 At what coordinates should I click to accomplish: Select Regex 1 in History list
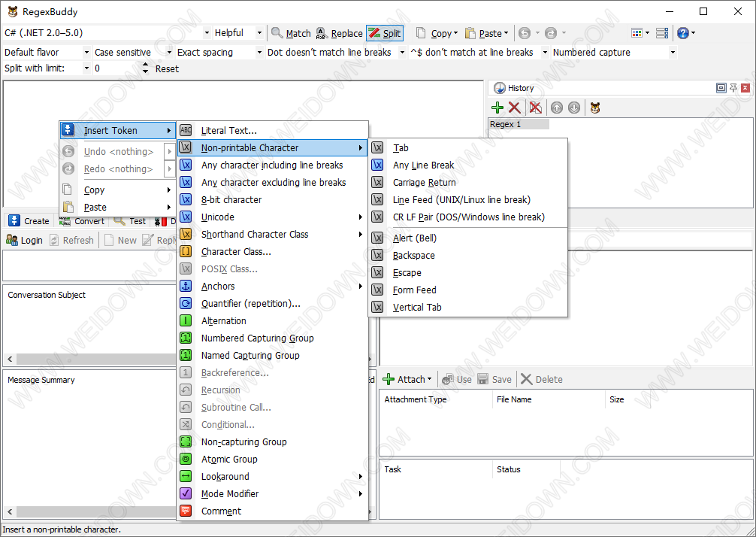pos(519,124)
